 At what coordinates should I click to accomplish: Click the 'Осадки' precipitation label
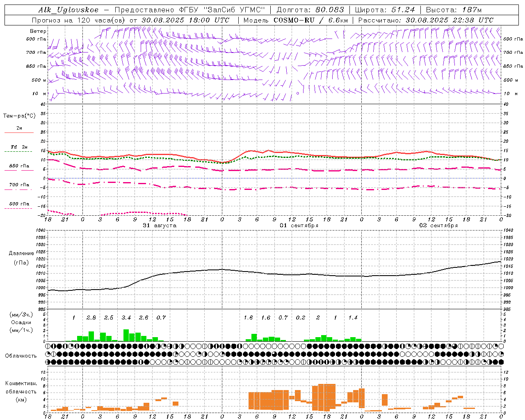click(21, 322)
